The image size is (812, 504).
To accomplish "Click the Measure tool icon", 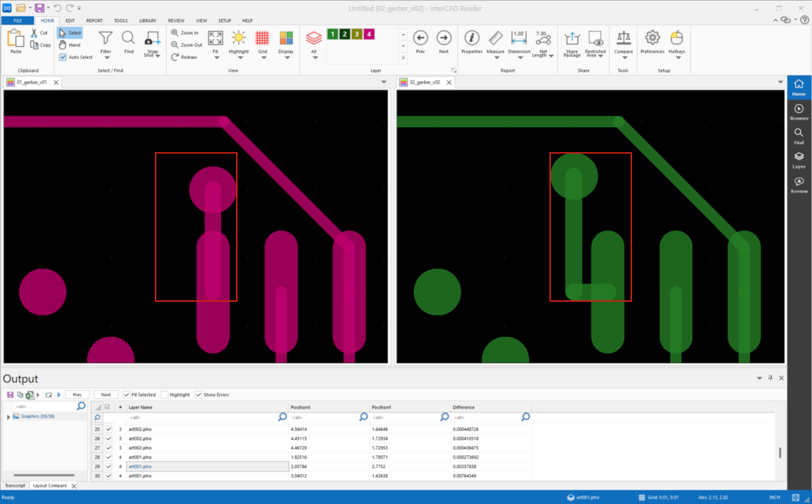I will [x=494, y=39].
